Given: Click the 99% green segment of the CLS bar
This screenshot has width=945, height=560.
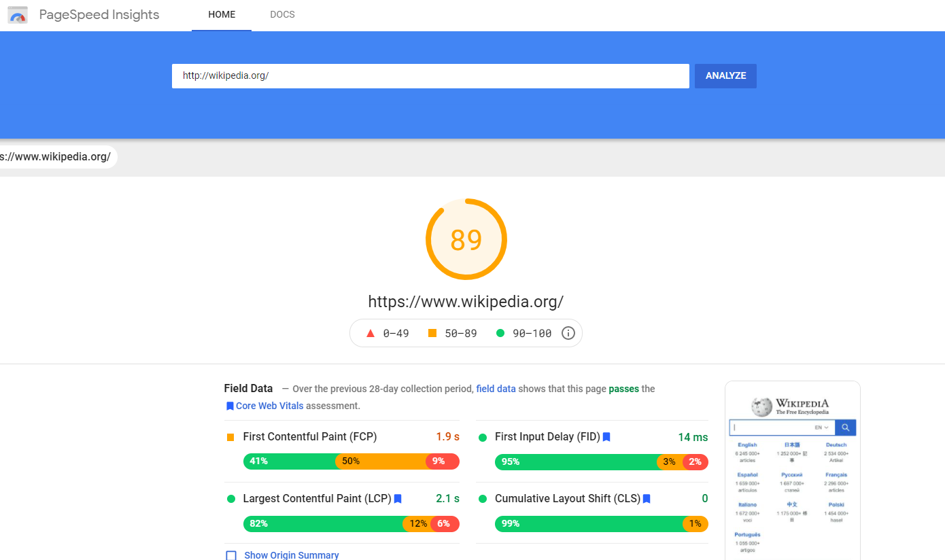Looking at the screenshot, I should point(589,524).
